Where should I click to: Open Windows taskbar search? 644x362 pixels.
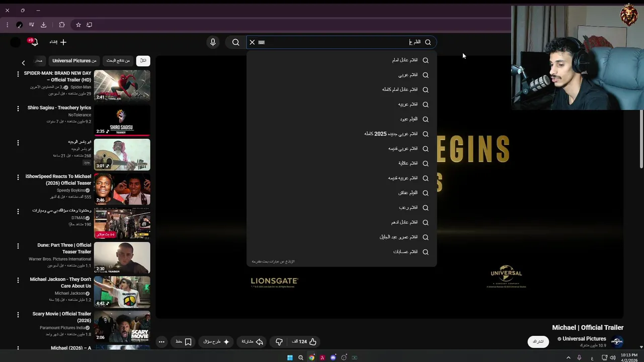pyautogui.click(x=301, y=357)
